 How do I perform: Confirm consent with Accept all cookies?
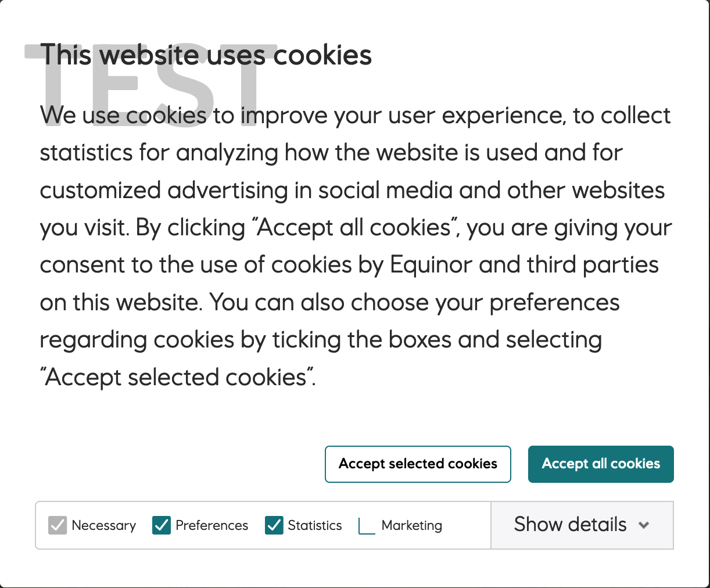pos(600,464)
